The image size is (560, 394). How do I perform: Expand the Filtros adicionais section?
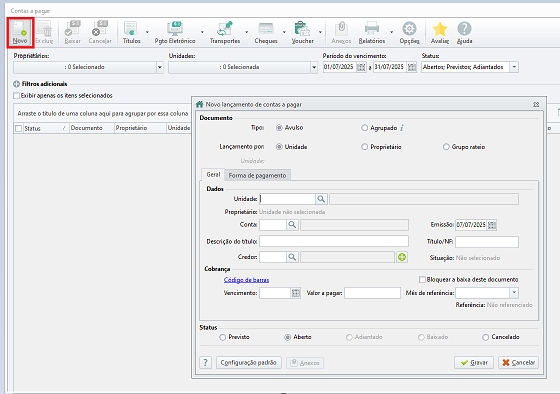pos(16,84)
